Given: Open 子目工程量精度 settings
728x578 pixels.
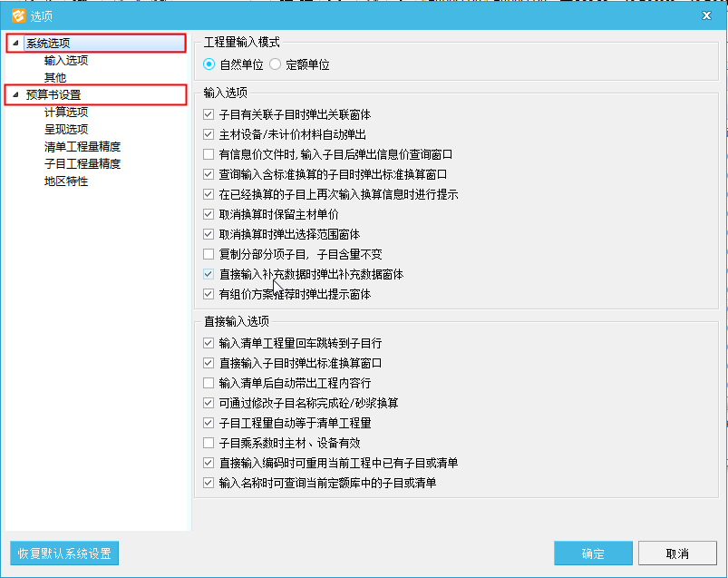Looking at the screenshot, I should [x=83, y=164].
